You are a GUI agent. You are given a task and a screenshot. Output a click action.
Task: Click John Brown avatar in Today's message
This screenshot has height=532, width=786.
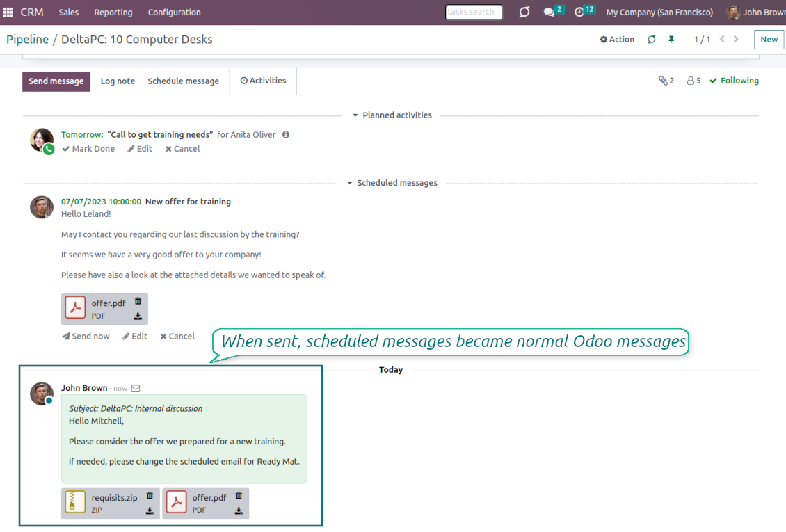(x=42, y=394)
